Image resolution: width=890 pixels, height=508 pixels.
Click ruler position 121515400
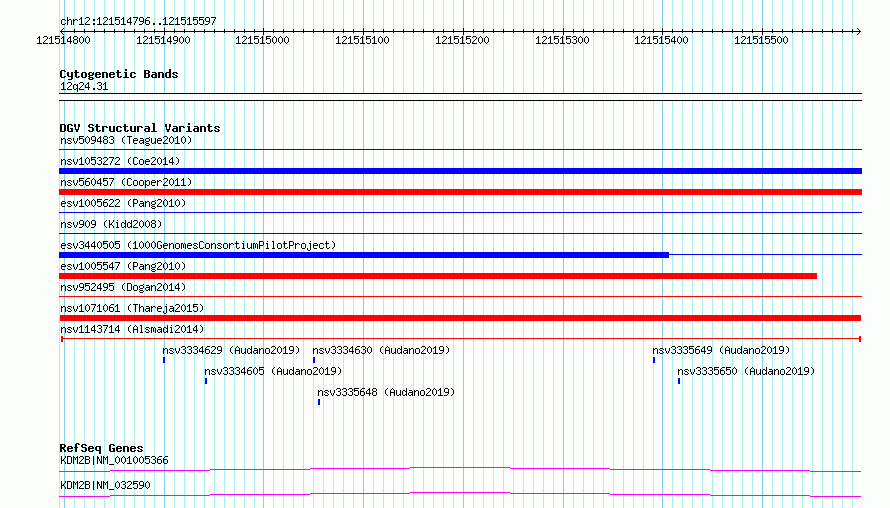pos(661,40)
